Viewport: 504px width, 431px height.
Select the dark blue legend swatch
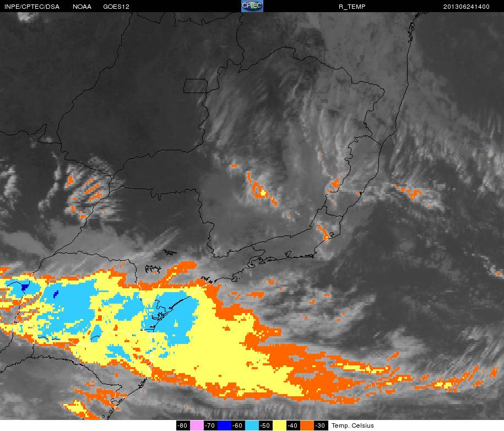224,425
